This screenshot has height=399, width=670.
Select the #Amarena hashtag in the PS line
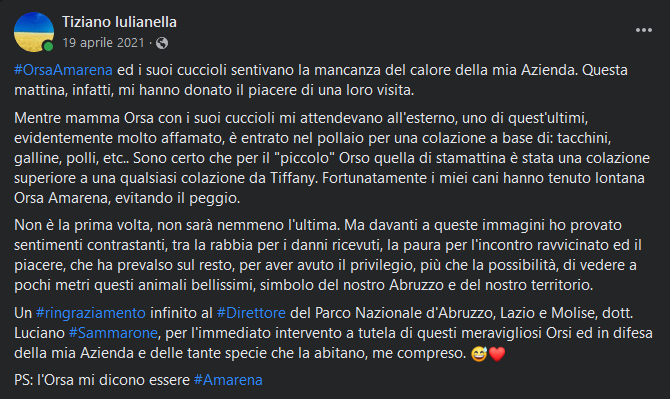click(x=228, y=380)
